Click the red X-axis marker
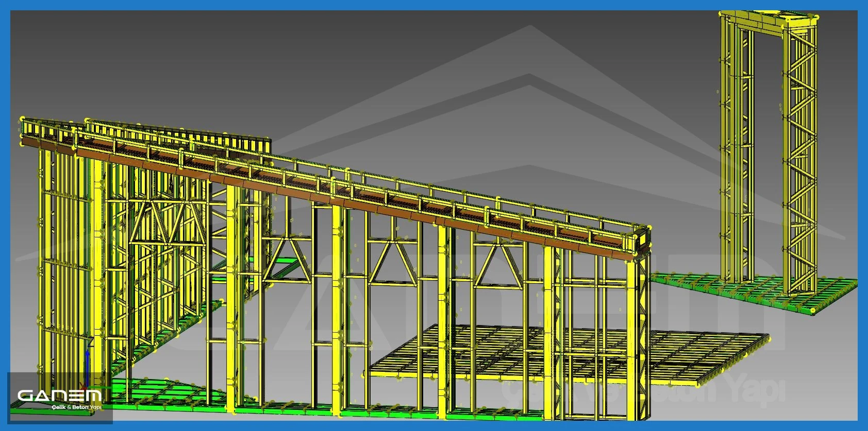Viewport: 868px width, 431px height. [85, 386]
